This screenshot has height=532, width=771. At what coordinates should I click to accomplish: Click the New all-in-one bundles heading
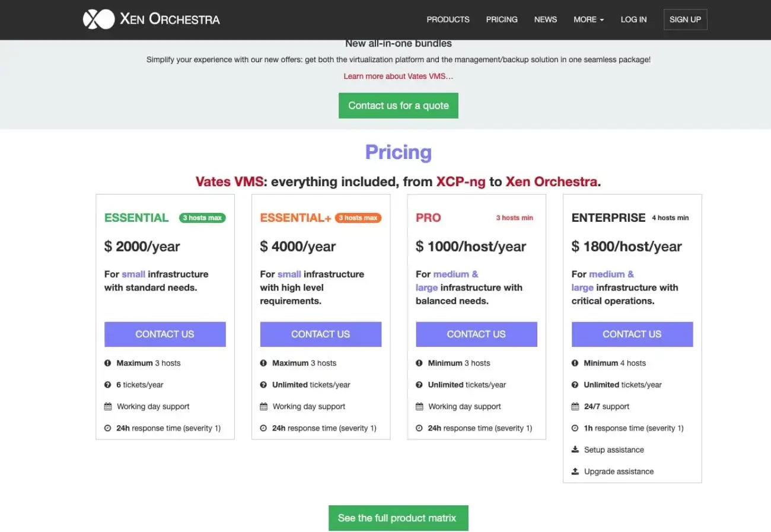(399, 43)
